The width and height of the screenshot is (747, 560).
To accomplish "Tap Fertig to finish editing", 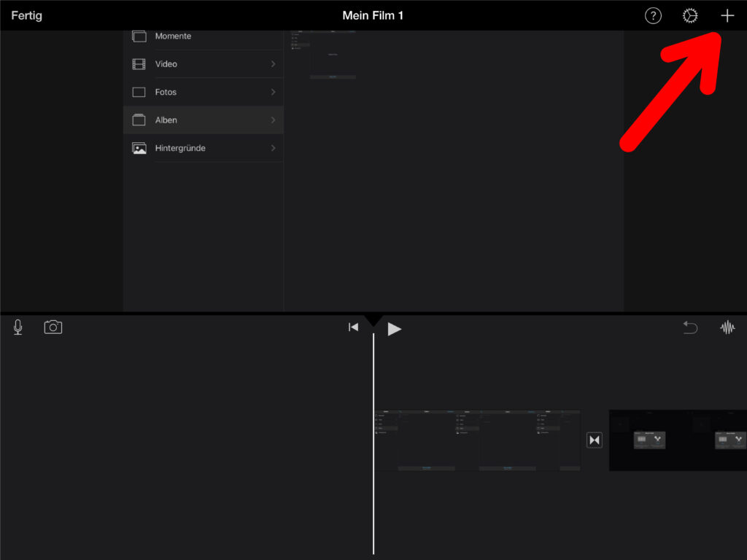I will point(26,15).
